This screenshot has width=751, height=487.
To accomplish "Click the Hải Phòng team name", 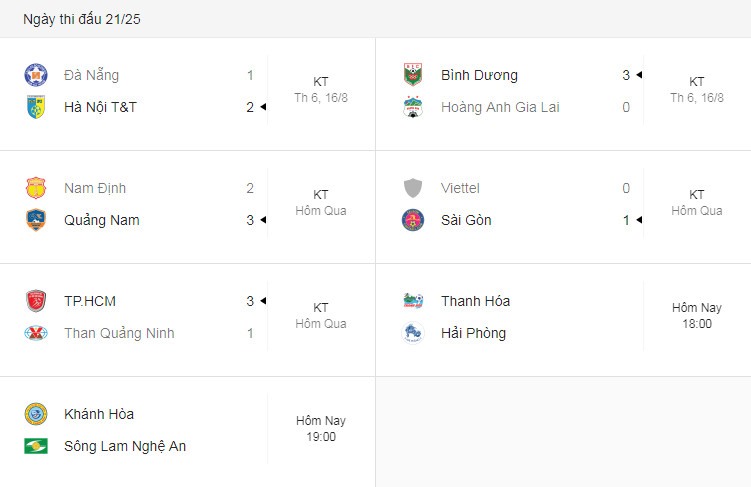I will click(473, 333).
